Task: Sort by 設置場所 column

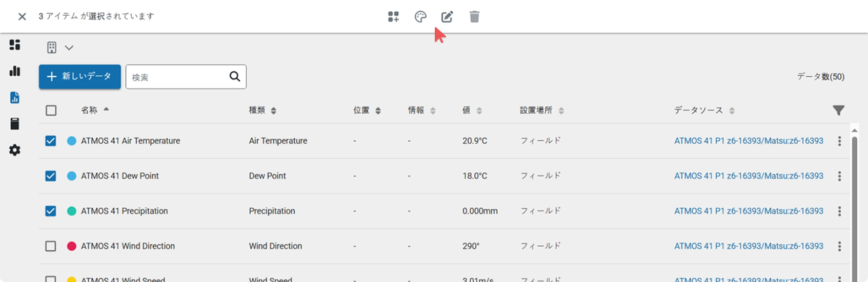Action: coord(542,110)
